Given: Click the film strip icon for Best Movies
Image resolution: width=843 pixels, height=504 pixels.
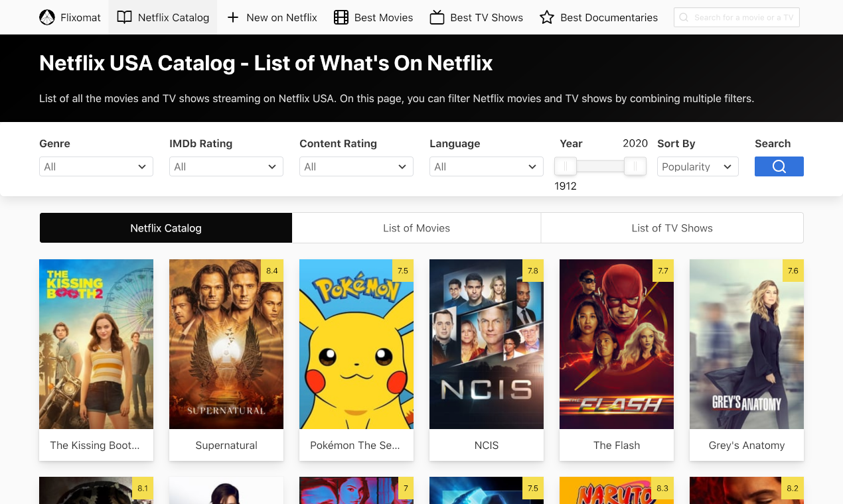Looking at the screenshot, I should click(341, 17).
